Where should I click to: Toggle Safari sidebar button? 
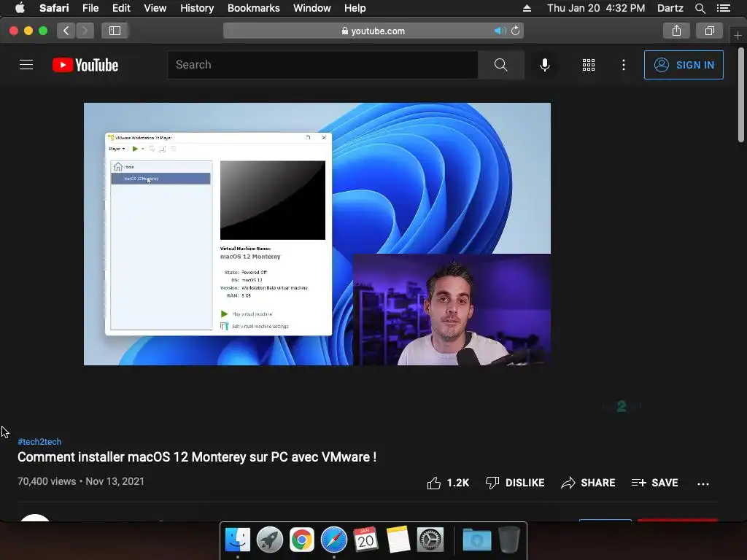click(x=115, y=31)
